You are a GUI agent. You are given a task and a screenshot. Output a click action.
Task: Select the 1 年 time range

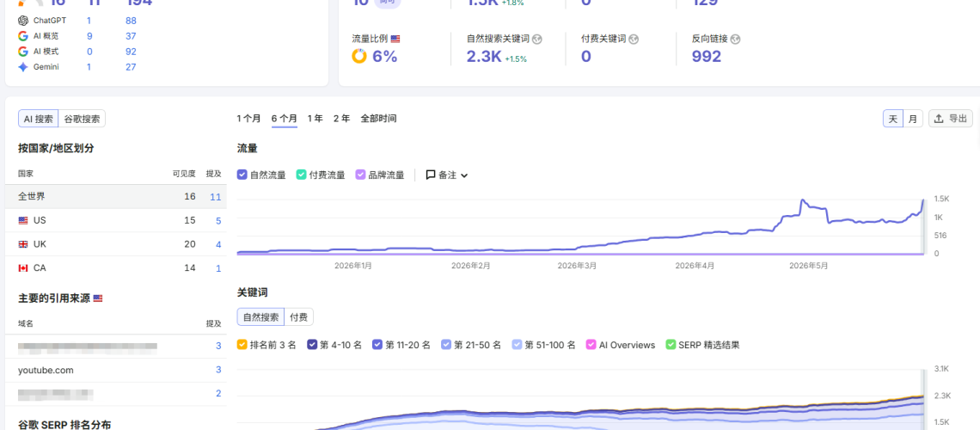coord(315,118)
